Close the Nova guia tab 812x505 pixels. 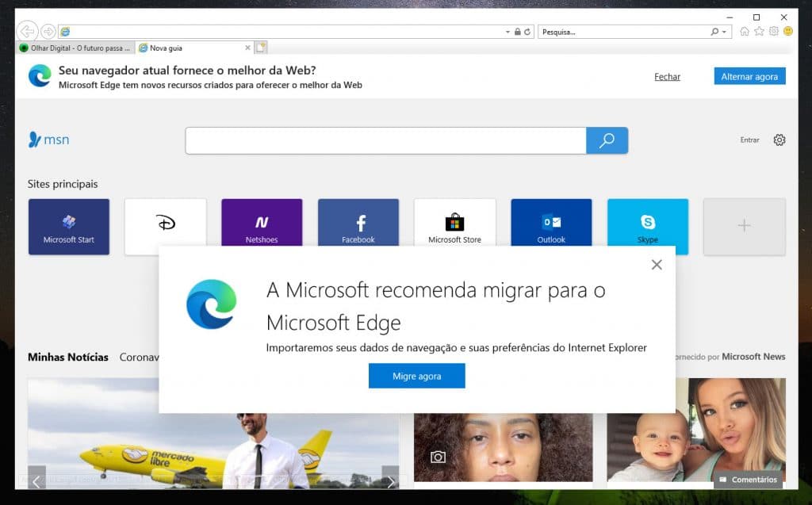(247, 48)
